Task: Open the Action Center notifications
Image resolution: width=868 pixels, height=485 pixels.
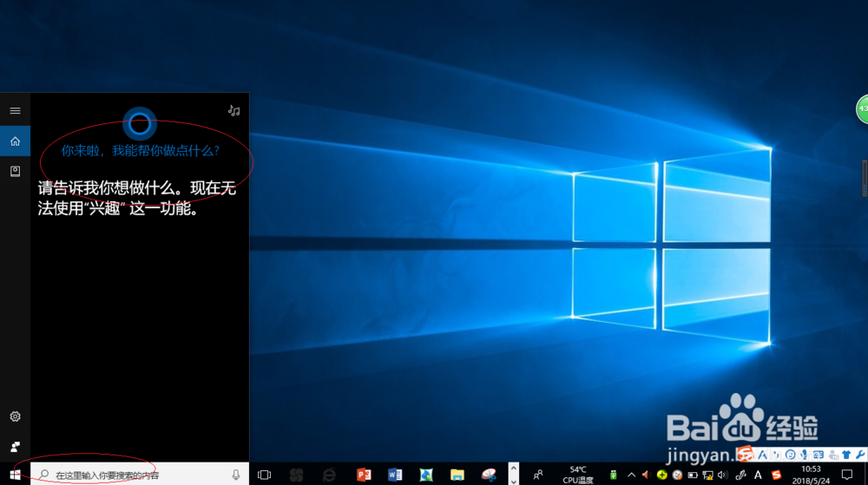Action: click(847, 475)
